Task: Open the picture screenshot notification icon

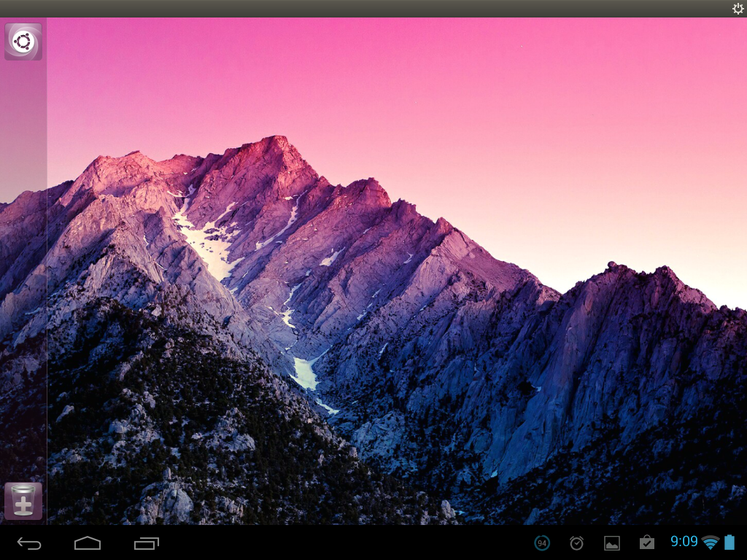Action: tap(612, 542)
